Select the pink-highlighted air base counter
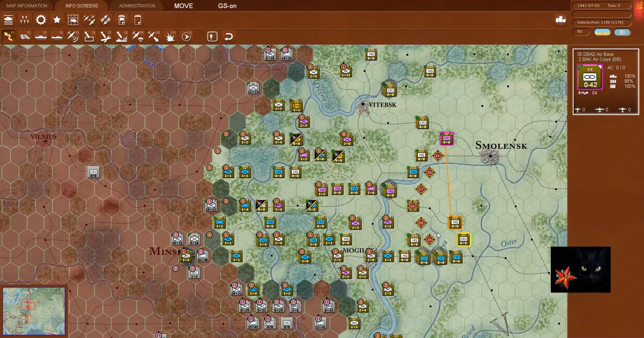 [446, 139]
